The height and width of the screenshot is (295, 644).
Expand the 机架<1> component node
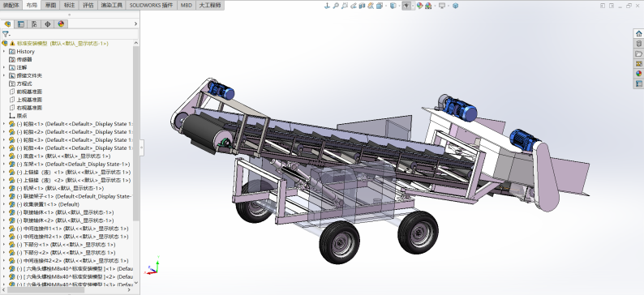point(4,188)
